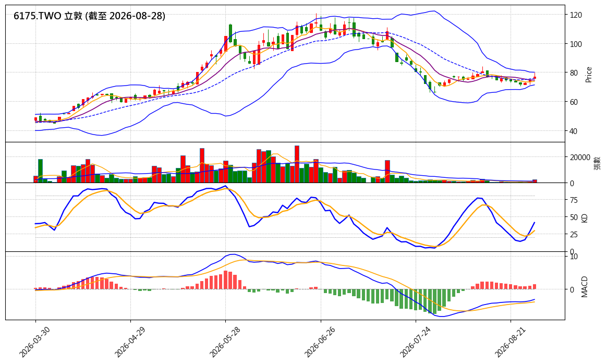The height and width of the screenshot is (364, 607).
Task: Click the 40 price tick label
Action: click(574, 131)
